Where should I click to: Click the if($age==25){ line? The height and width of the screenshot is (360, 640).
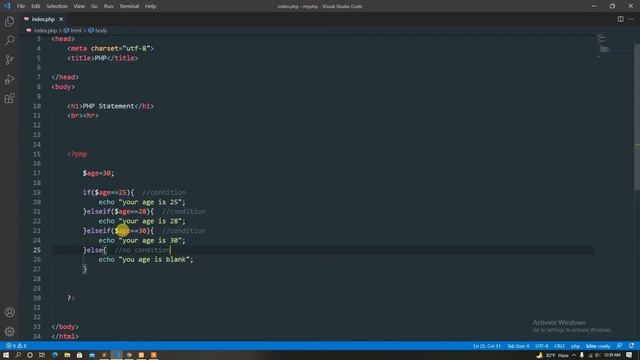(x=108, y=192)
